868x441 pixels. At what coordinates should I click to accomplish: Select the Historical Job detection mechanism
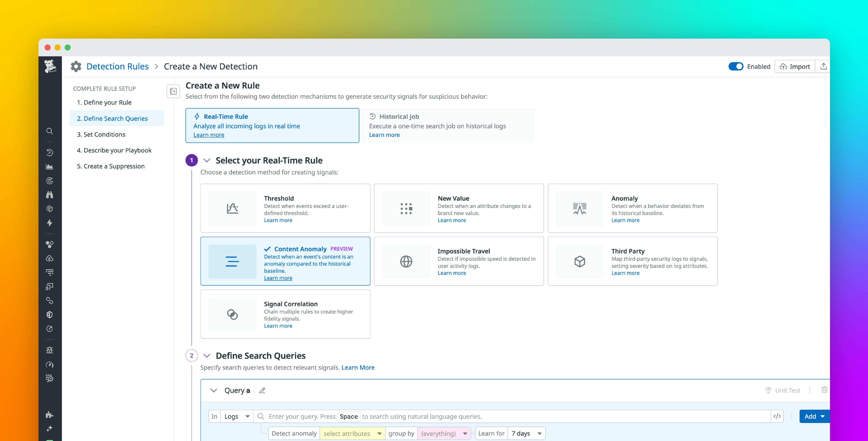(448, 125)
